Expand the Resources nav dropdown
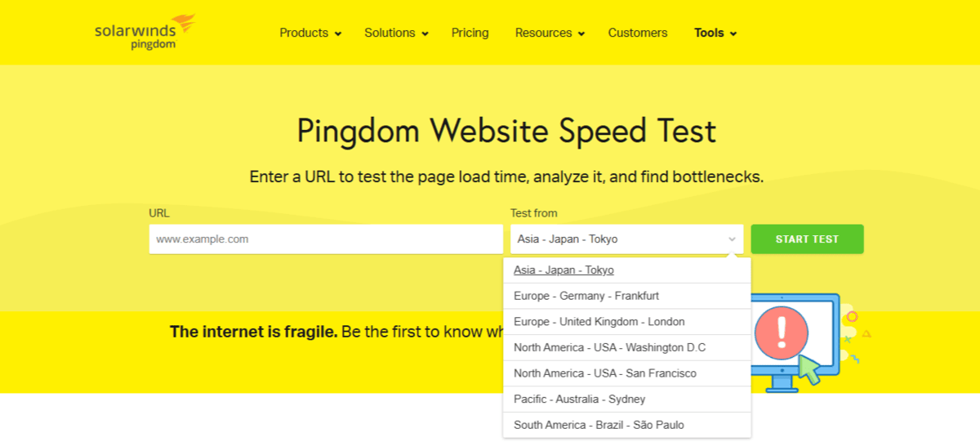Image resolution: width=980 pixels, height=442 pixels. tap(550, 33)
